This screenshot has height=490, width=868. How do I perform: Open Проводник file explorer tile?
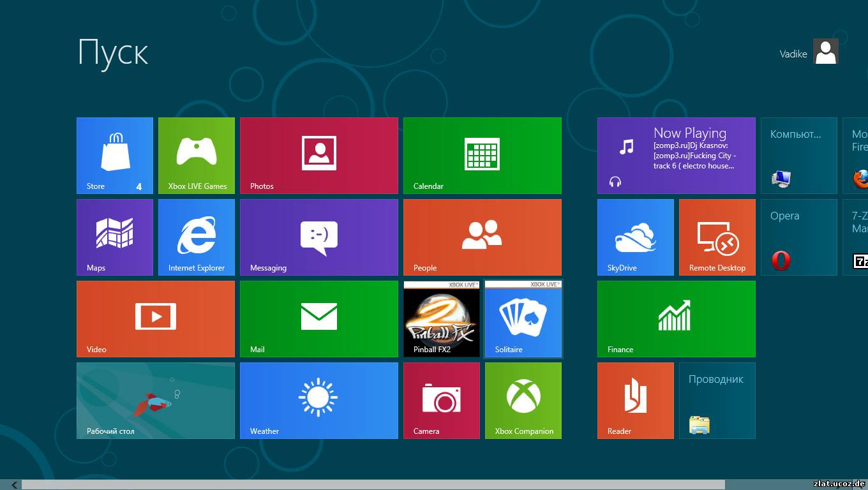[717, 401]
